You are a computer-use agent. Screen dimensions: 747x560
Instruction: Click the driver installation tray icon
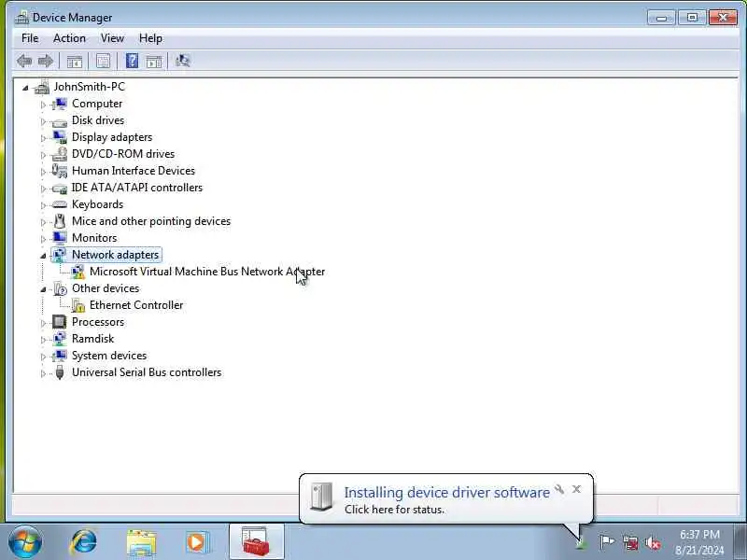coord(581,543)
